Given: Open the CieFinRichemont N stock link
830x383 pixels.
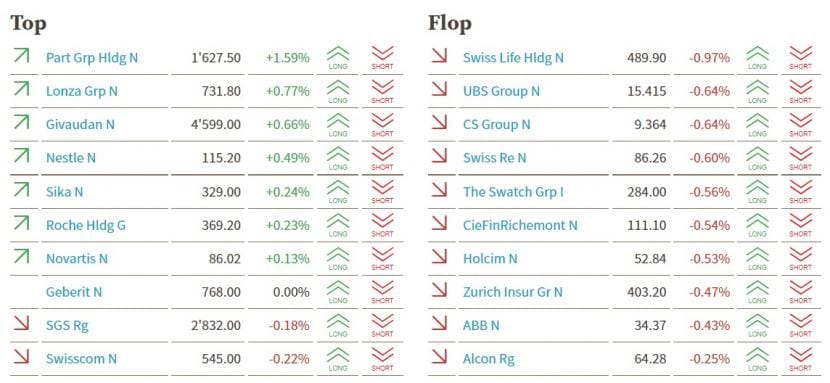Looking at the screenshot, I should point(520,225).
